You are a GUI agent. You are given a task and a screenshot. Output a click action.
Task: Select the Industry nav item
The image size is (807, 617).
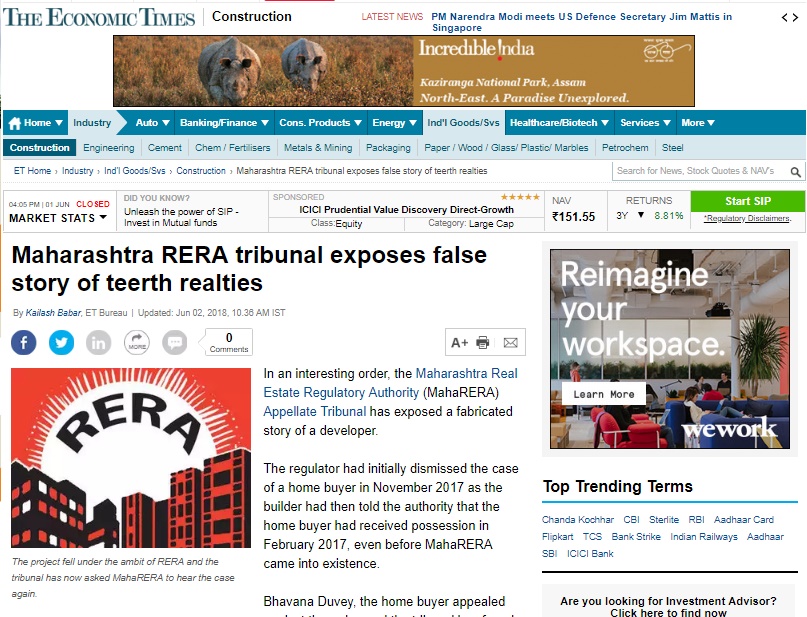(x=92, y=123)
